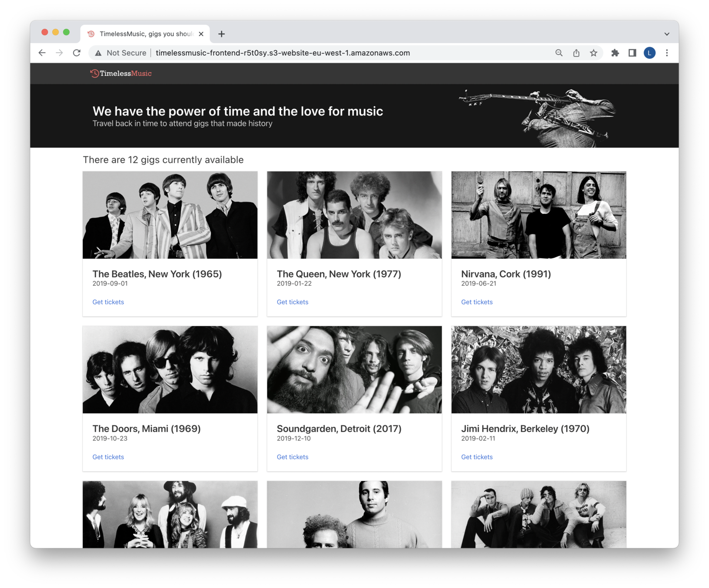709x588 pixels.
Task: Click the browser forward arrow
Action: [x=59, y=53]
